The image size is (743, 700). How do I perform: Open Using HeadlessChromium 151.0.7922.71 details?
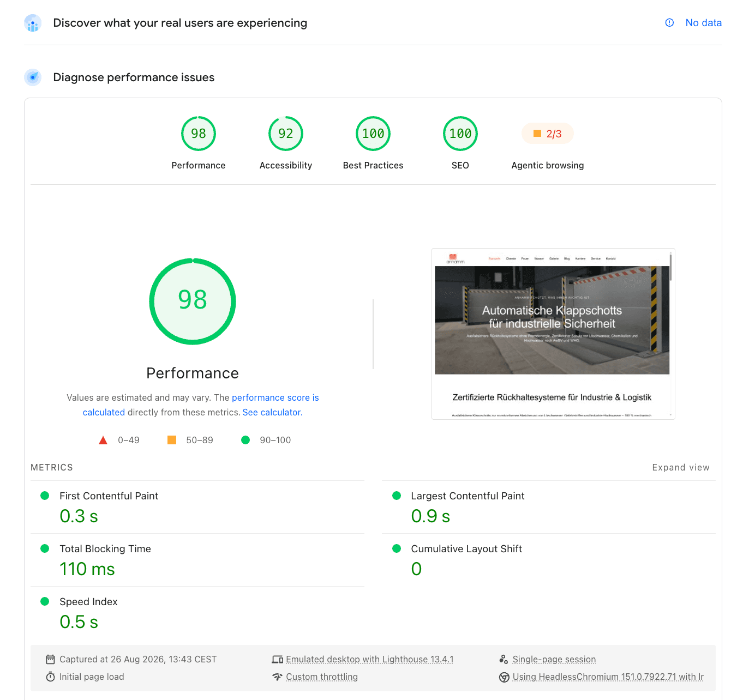[x=608, y=677]
